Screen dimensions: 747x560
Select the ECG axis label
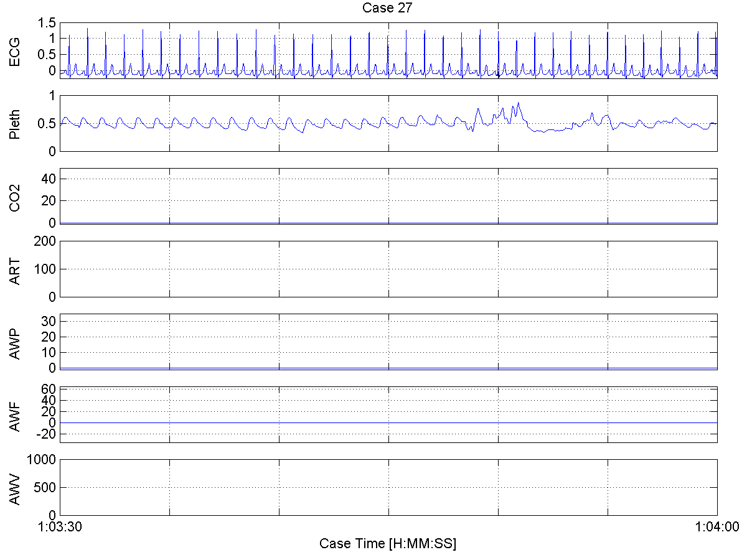[15, 51]
